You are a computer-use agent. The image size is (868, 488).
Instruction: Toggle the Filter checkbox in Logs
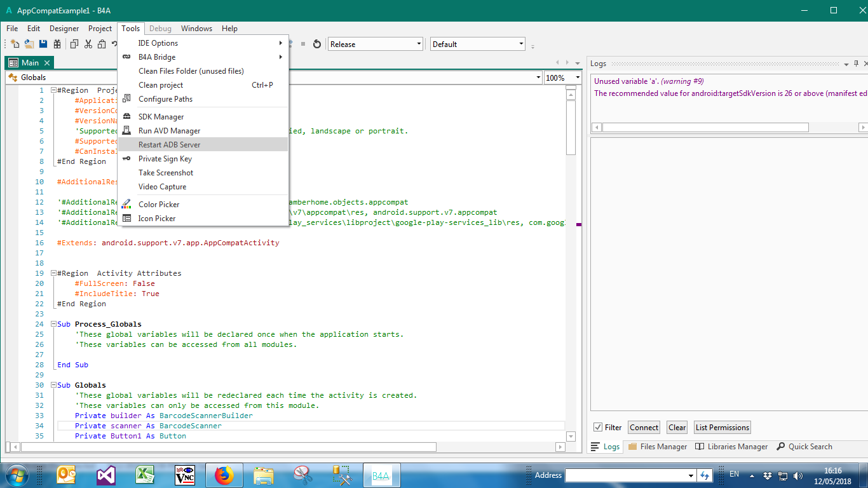pos(598,428)
